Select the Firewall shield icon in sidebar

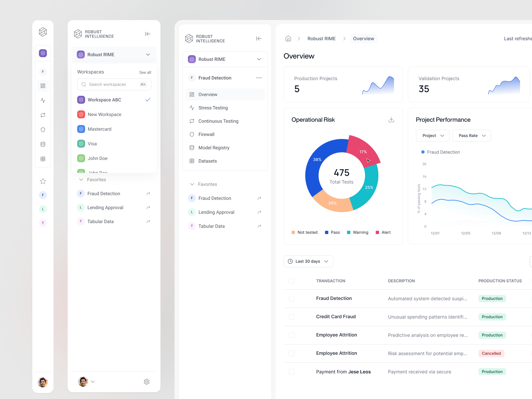(x=192, y=134)
